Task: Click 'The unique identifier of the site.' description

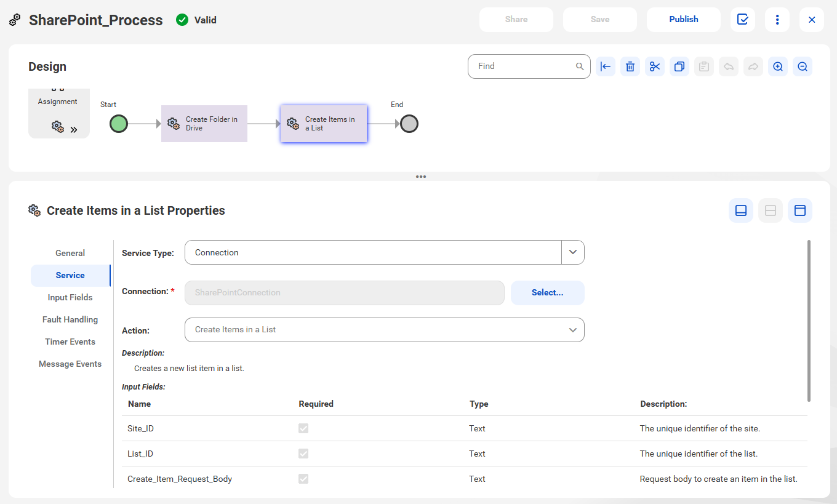Action: pos(700,428)
